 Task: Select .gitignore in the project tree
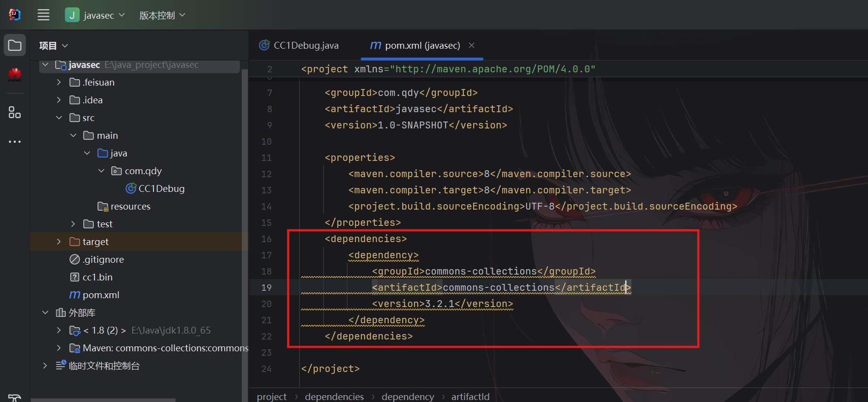[98, 259]
